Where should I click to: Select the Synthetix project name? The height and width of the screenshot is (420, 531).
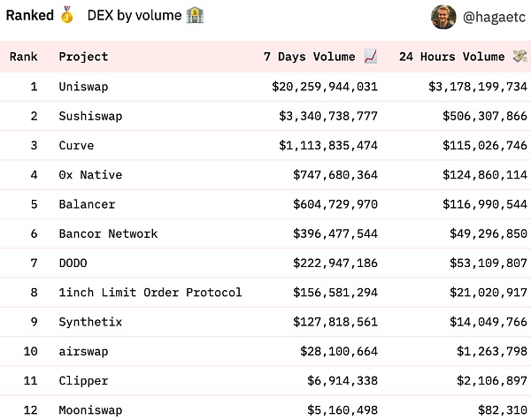tap(90, 322)
